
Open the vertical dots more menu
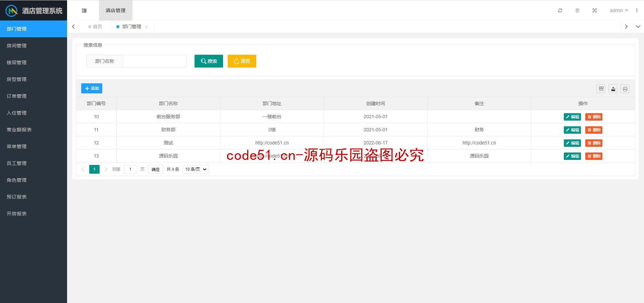coord(636,10)
